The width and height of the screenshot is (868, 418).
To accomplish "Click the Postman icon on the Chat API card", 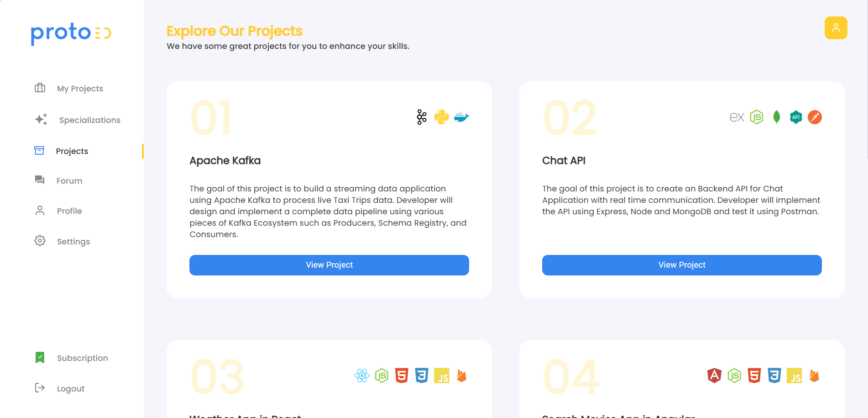I will click(x=815, y=117).
